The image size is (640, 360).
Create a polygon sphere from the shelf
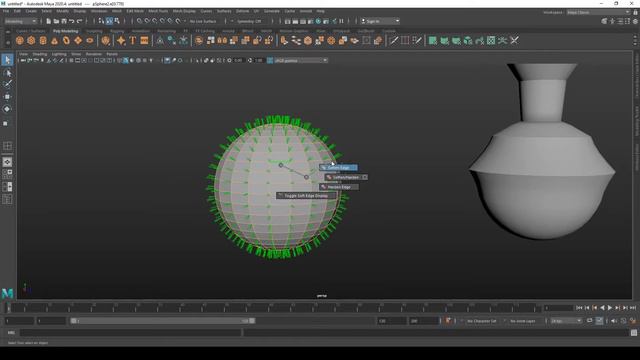click(x=20, y=40)
